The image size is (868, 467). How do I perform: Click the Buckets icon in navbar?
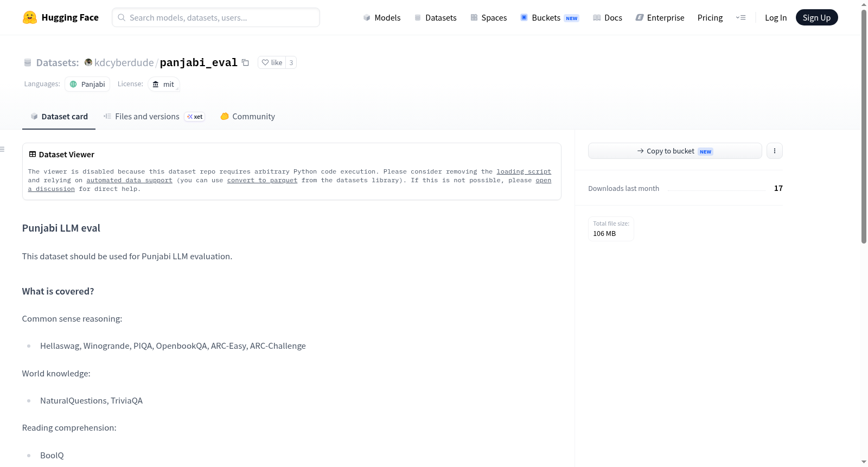point(524,17)
